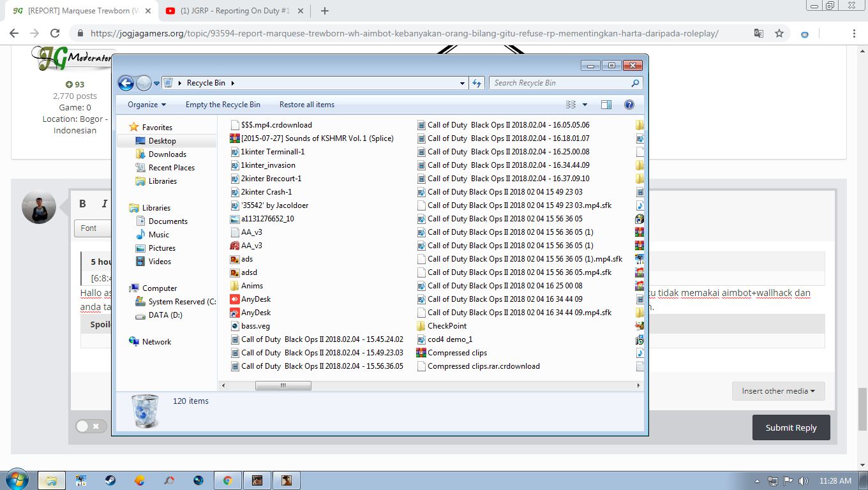
Task: Click the volume speaker icon in system tray
Action: (804, 481)
